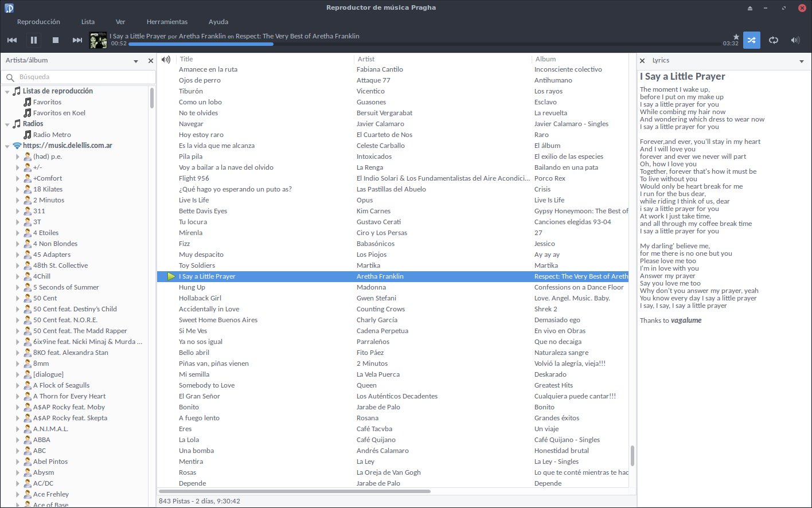Click the playlist vertical scrollbar thumb
This screenshot has width=812, height=508.
(633, 456)
